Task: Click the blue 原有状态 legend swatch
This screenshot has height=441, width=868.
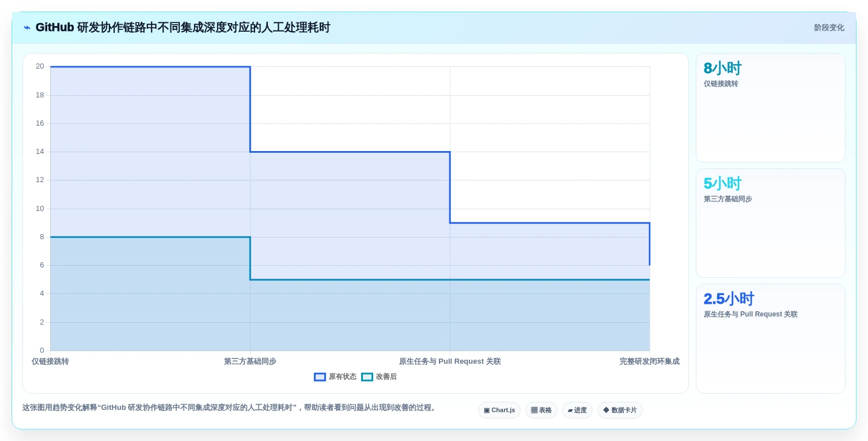Action: coord(320,377)
